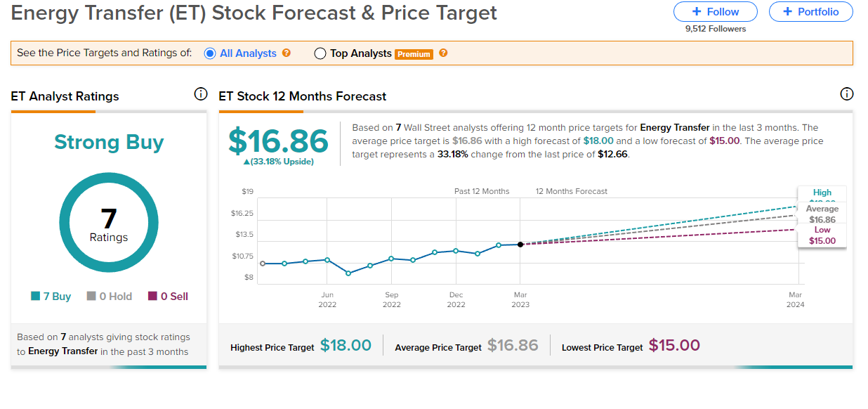Click help icon beside Top Analysts Premium

point(443,53)
